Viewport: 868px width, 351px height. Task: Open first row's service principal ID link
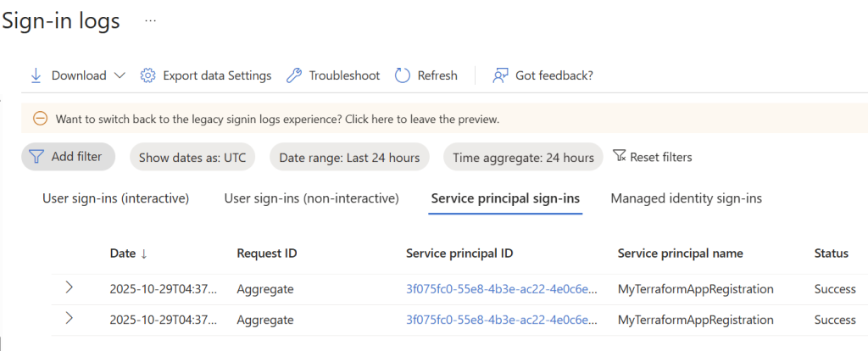[x=502, y=288]
